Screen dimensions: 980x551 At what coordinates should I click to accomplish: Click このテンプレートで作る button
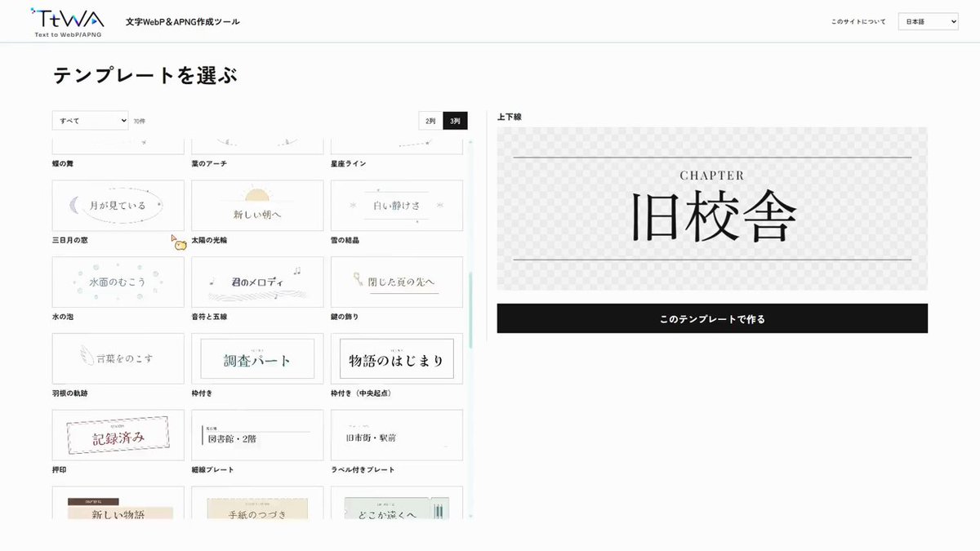point(712,318)
